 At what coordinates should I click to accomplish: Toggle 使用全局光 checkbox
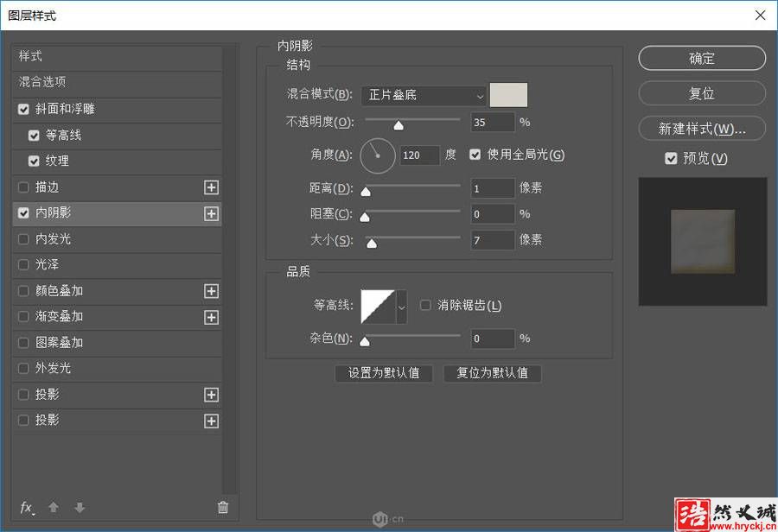point(475,155)
